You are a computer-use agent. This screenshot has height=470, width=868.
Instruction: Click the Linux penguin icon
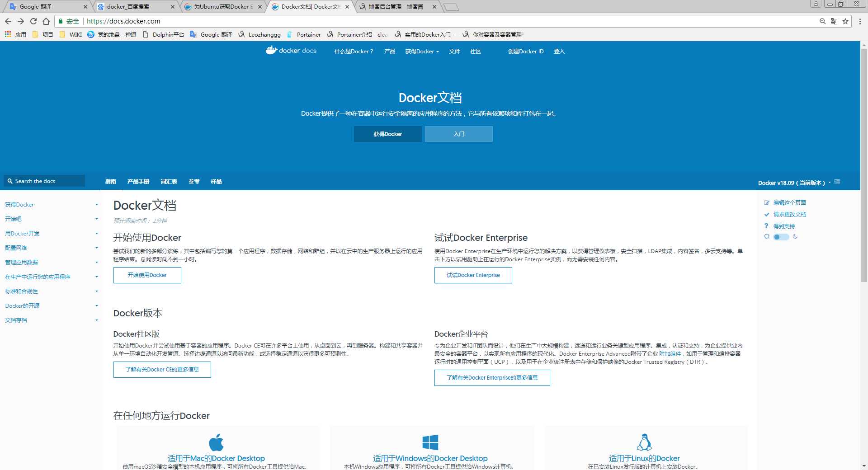click(644, 442)
